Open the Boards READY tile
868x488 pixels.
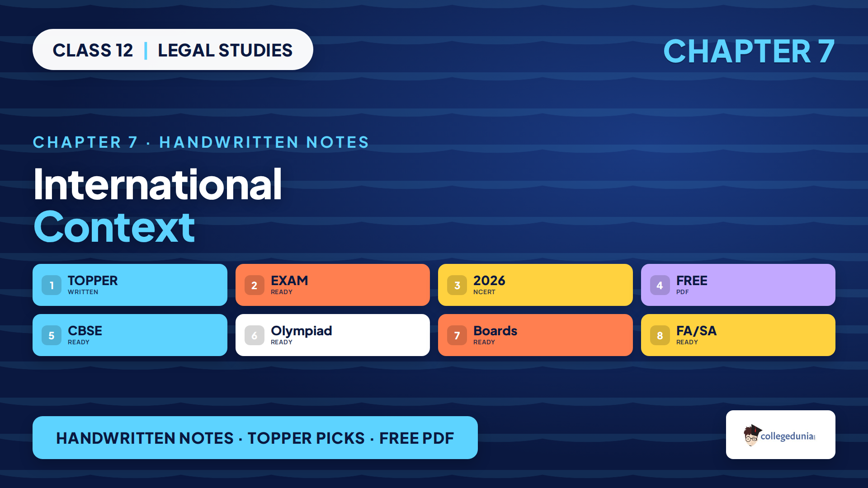[x=535, y=335]
